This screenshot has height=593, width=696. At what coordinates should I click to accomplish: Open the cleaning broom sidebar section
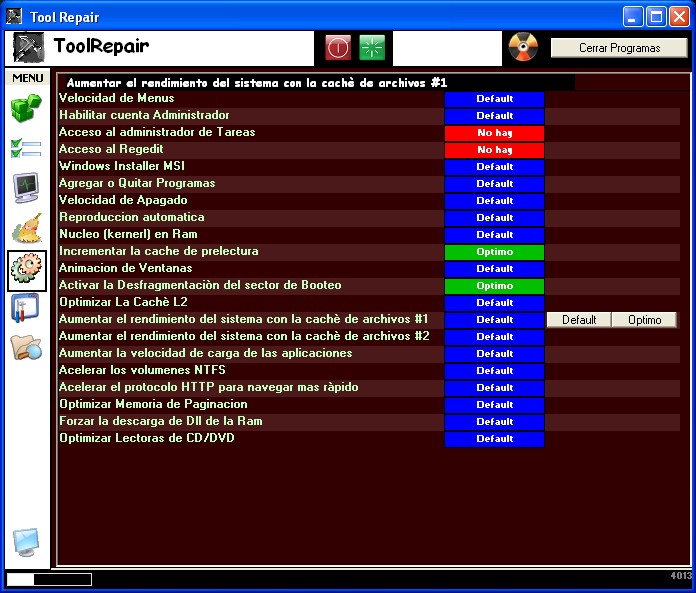pos(28,228)
